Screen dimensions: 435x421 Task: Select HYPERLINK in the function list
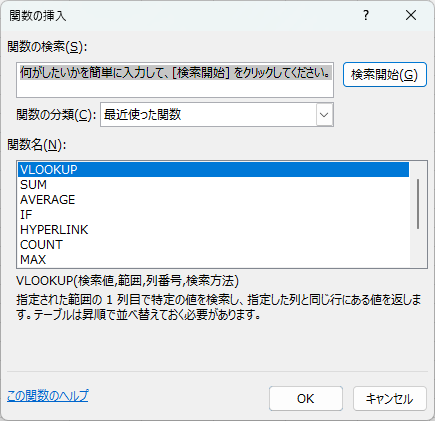(213, 230)
